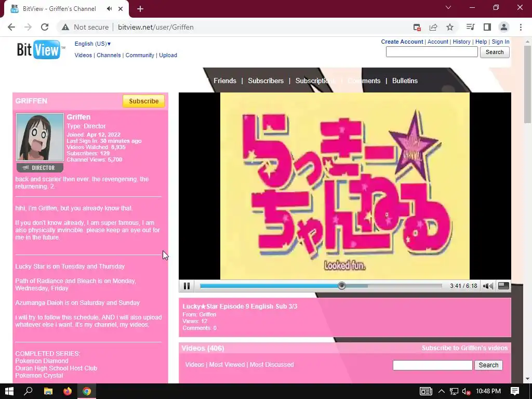
Task: Mute the video player's volume icon
Action: coord(488,286)
